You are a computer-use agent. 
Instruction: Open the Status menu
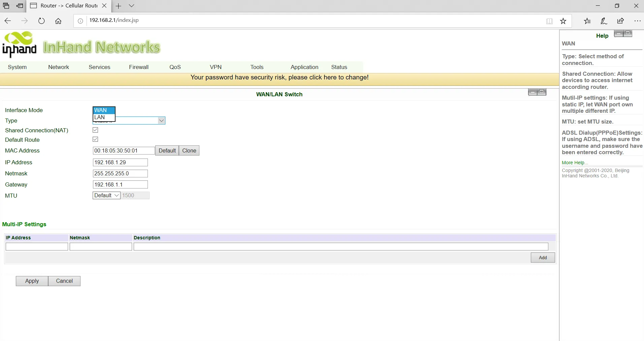point(339,67)
